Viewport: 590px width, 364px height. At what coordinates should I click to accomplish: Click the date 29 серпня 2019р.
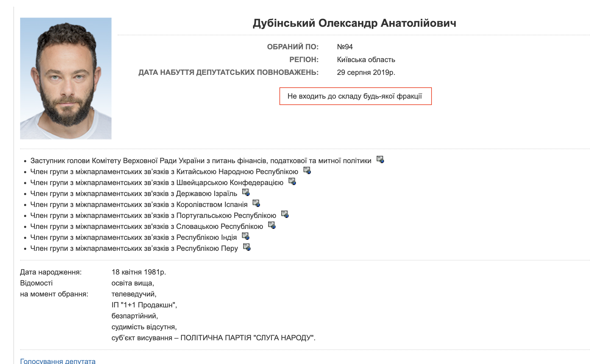(x=366, y=72)
